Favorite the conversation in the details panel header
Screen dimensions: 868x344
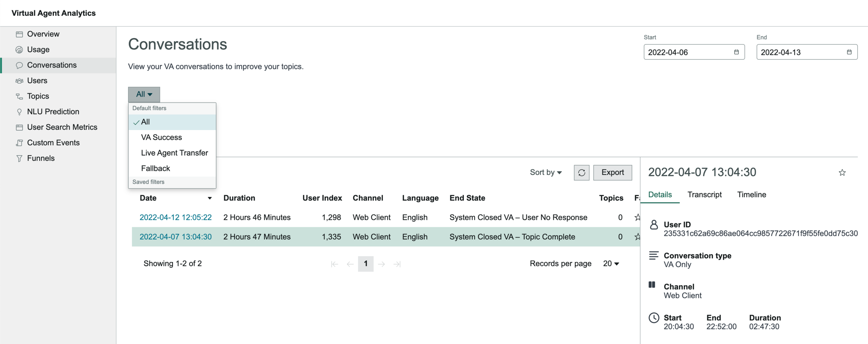point(842,173)
